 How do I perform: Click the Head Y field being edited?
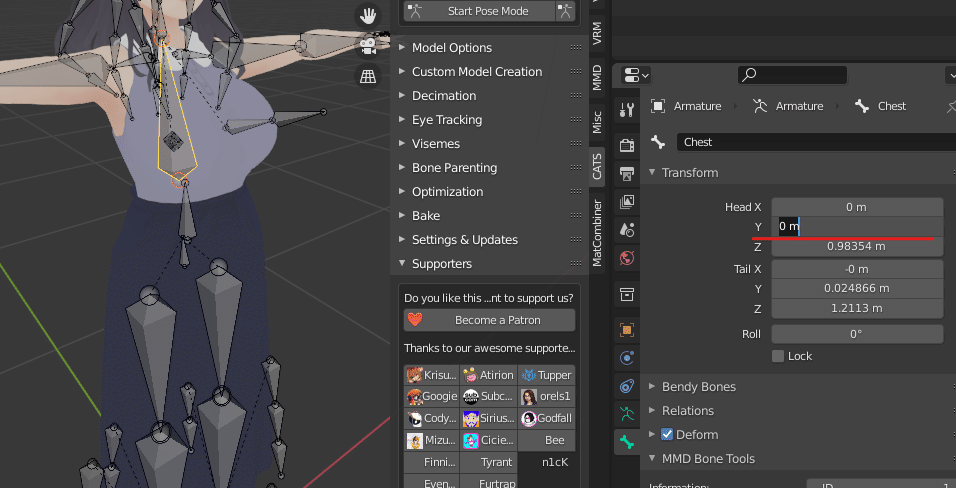click(857, 226)
